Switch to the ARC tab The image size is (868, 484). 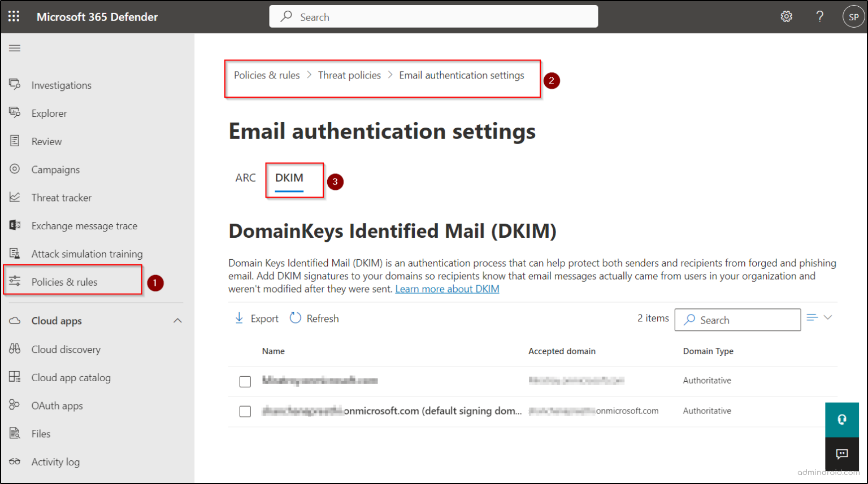pyautogui.click(x=246, y=177)
